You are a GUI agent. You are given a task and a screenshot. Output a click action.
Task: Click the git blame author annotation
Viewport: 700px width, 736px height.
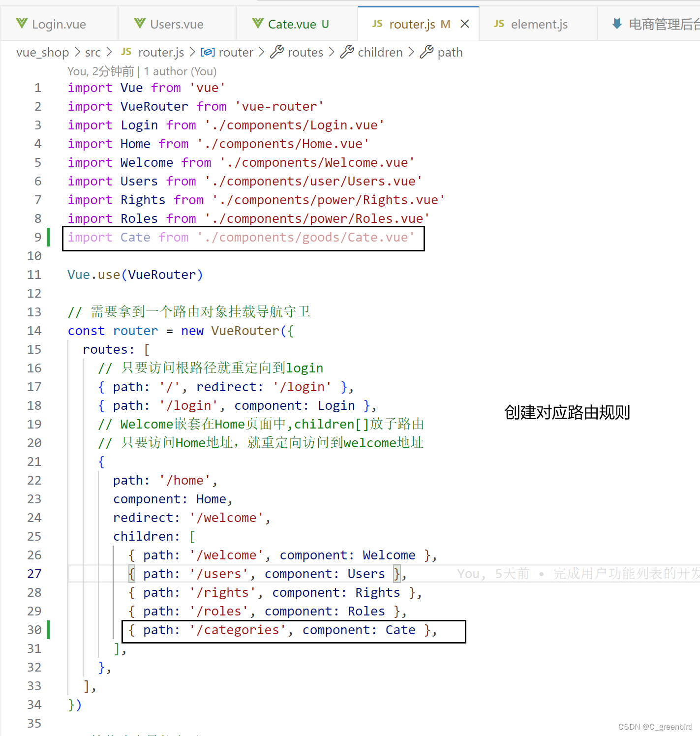click(x=142, y=71)
